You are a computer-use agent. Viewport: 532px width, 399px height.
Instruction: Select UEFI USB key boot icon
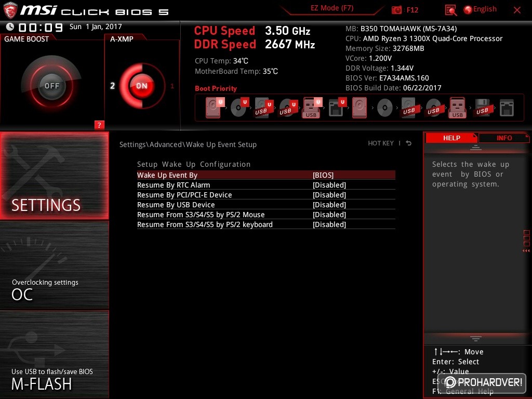click(x=312, y=108)
